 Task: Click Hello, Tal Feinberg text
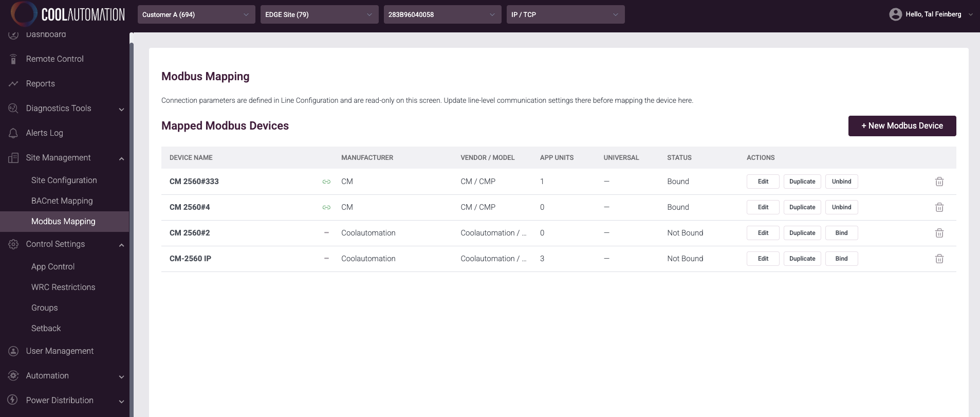coord(933,14)
